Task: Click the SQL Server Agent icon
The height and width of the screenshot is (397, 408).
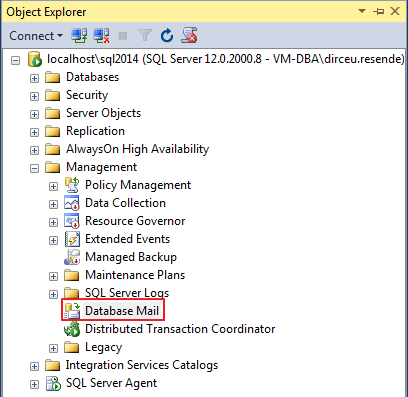Action: coord(53,383)
